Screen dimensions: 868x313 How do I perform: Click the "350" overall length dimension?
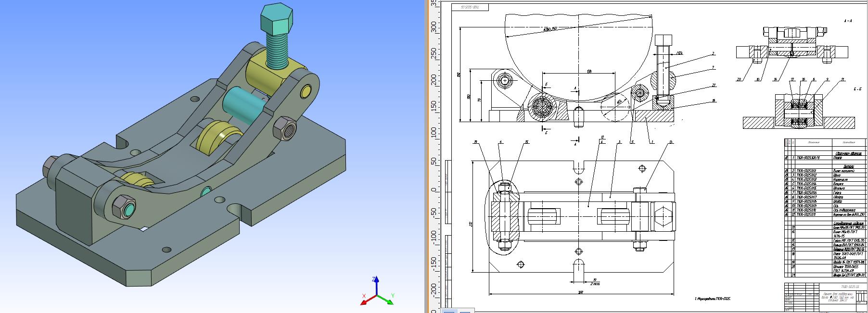click(581, 291)
